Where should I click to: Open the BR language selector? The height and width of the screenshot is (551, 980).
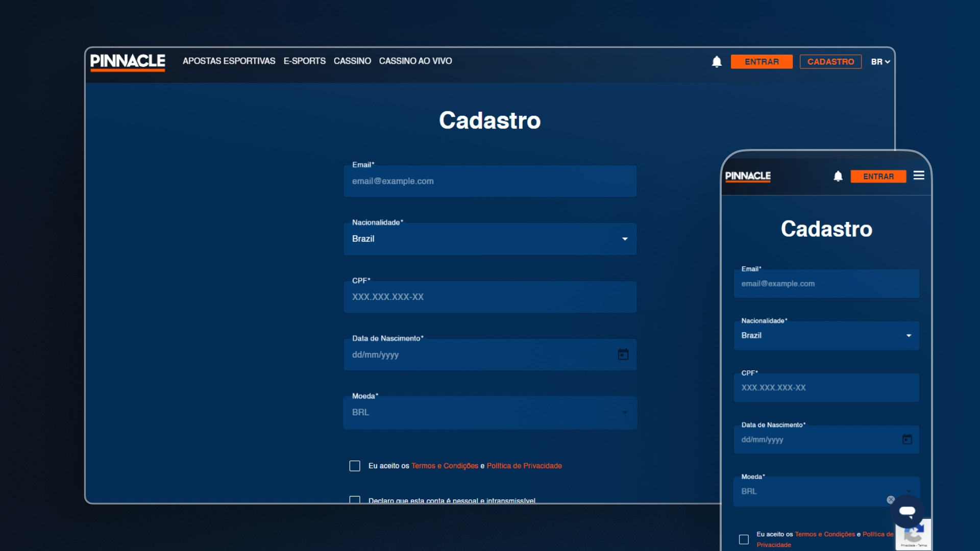pyautogui.click(x=880, y=62)
